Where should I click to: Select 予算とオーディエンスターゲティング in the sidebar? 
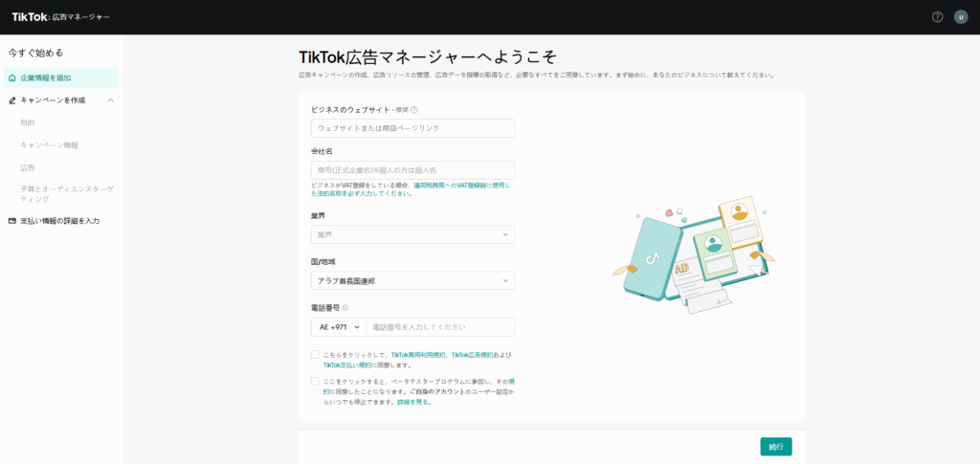pyautogui.click(x=67, y=193)
